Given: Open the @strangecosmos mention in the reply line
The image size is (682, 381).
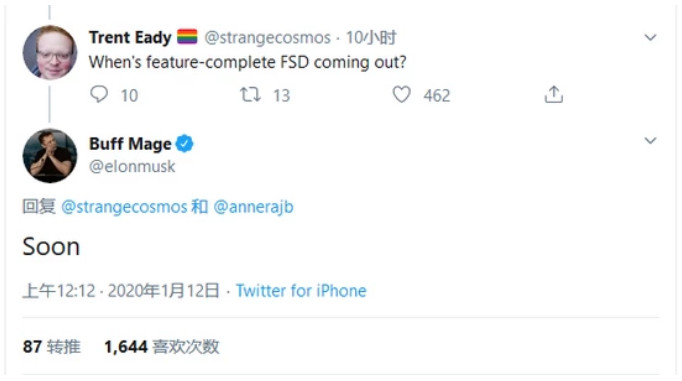Looking at the screenshot, I should coord(124,207).
